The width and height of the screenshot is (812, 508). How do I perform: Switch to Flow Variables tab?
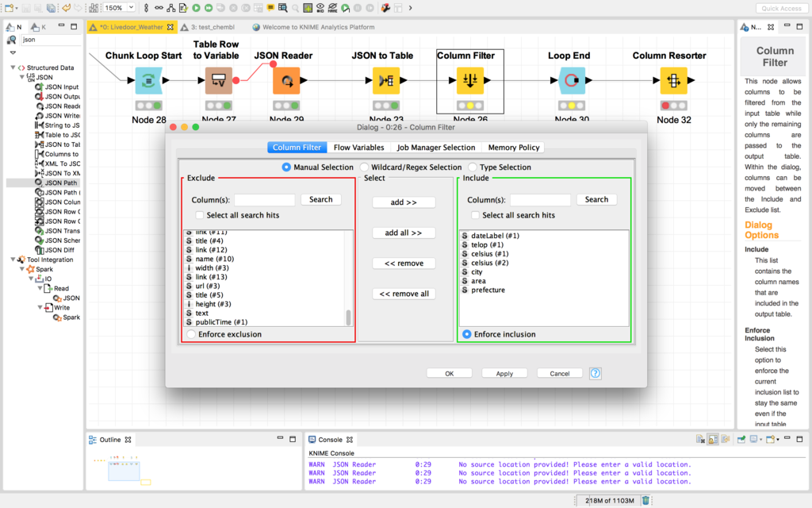(359, 147)
